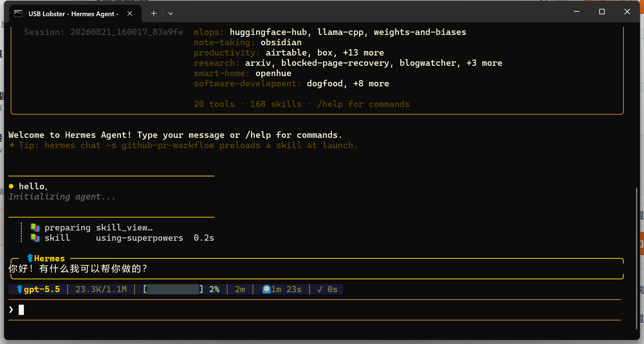Click the sparkle icon before Tip
Viewport: 644px width, 344px height.
tap(12, 145)
